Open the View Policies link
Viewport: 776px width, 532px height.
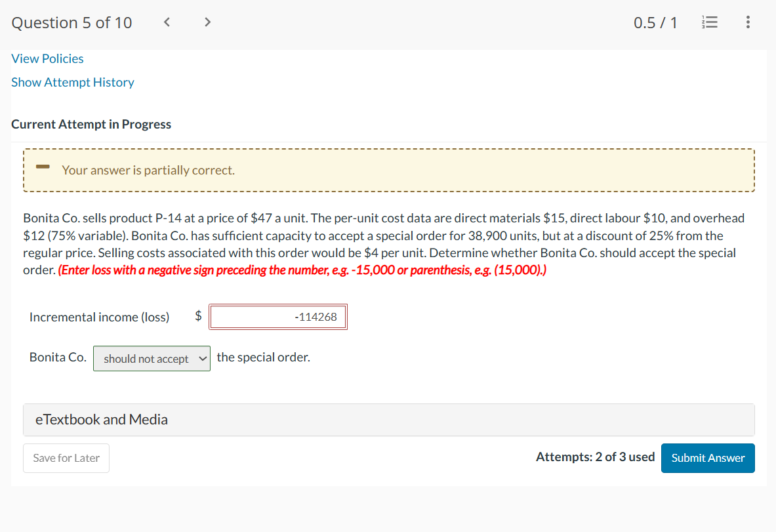pyautogui.click(x=47, y=58)
